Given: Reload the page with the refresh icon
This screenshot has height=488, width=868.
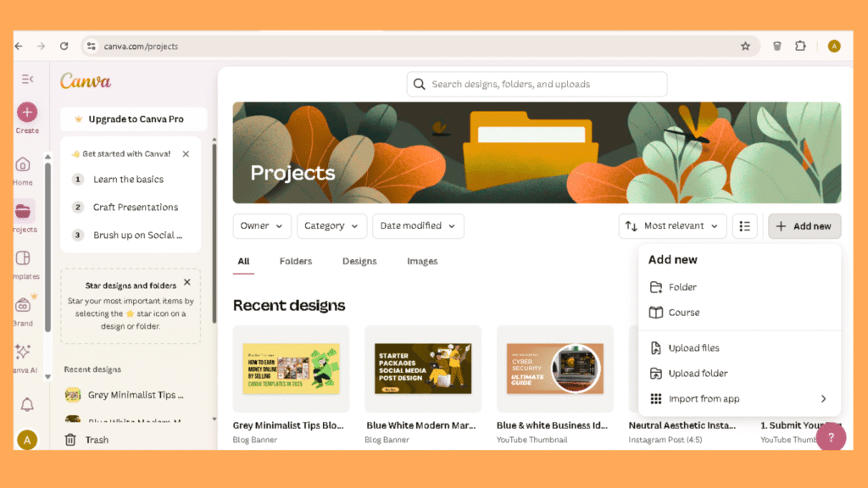Looking at the screenshot, I should (64, 46).
